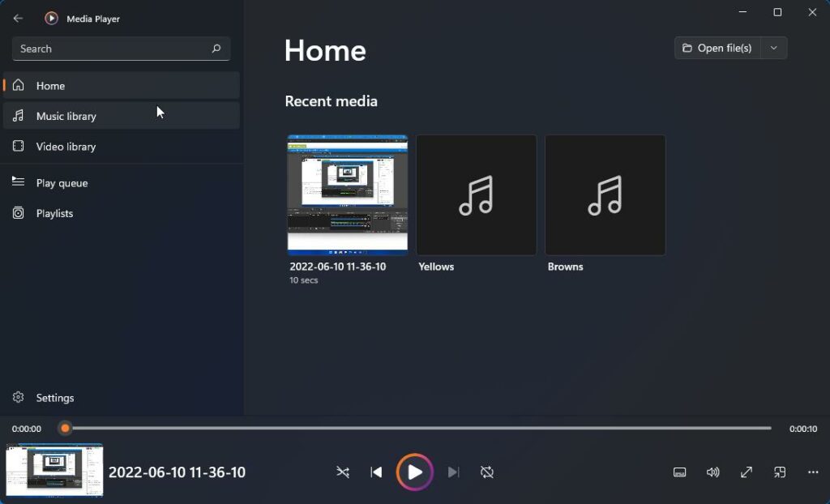Open the Play queue

61,182
